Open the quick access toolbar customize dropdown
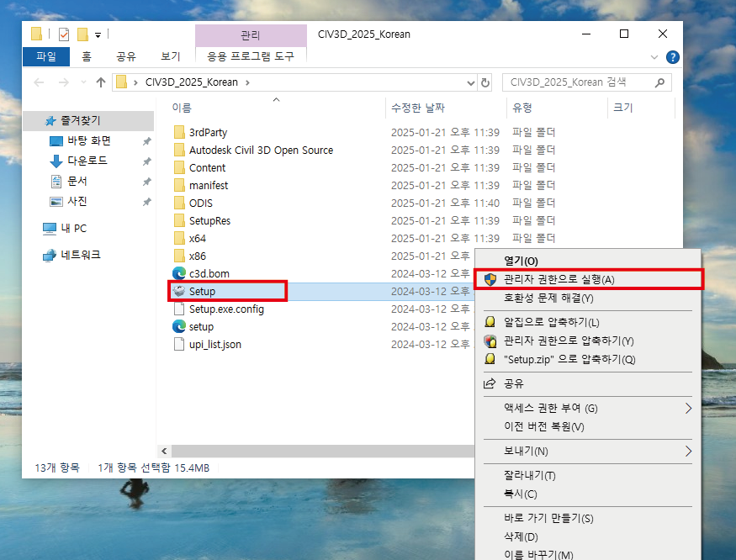The width and height of the screenshot is (736, 560). pos(98,34)
